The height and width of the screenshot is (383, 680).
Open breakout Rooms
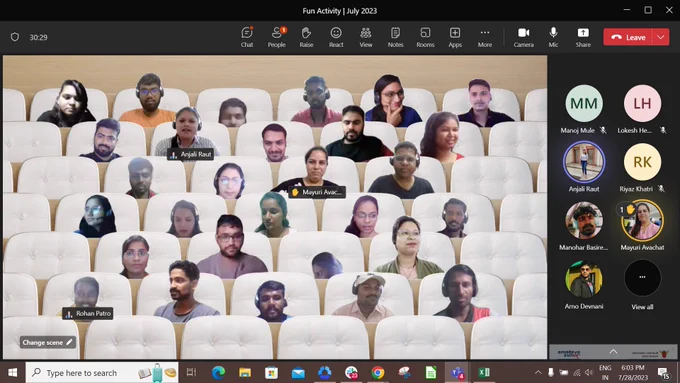425,37
